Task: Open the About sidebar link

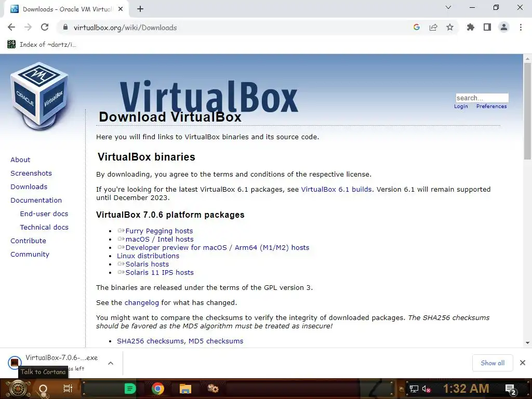Action: point(20,159)
